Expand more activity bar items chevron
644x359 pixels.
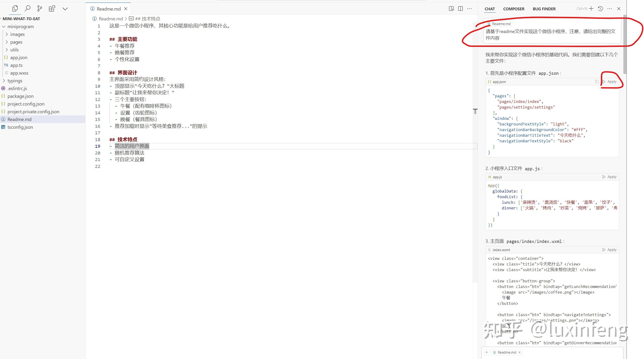point(65,9)
